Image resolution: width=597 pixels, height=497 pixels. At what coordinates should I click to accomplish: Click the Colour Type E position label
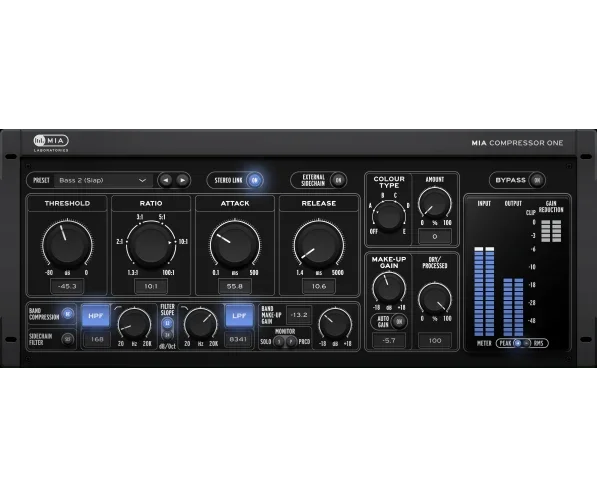click(404, 232)
